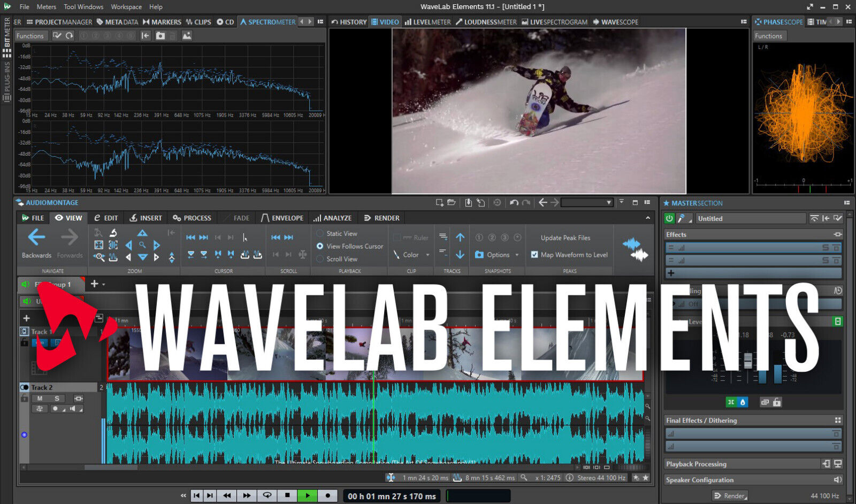The image size is (856, 504).
Task: Toggle Ruler checkbox in Clip group
Action: pyautogui.click(x=397, y=238)
